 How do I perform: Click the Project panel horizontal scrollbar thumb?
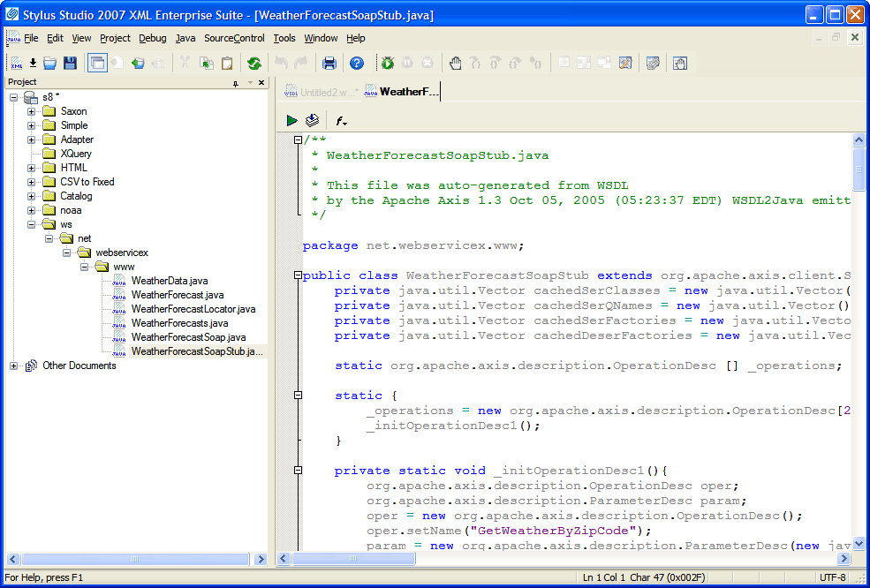(135, 560)
